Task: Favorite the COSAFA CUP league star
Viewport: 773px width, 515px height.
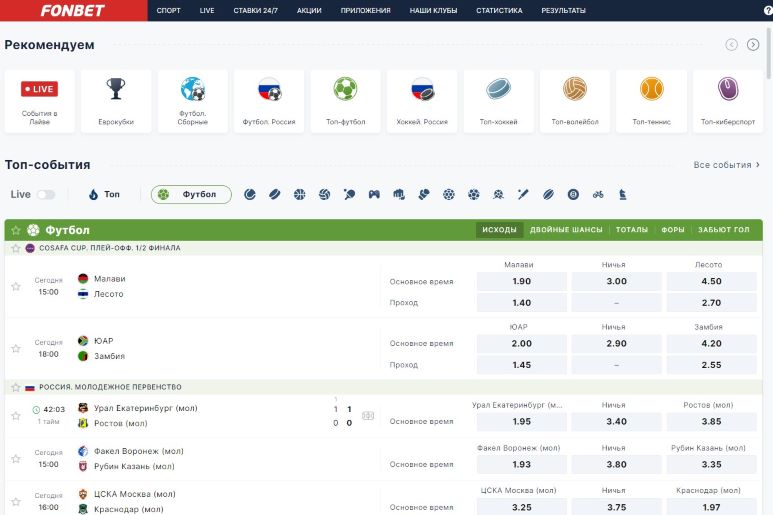Action: 16,248
